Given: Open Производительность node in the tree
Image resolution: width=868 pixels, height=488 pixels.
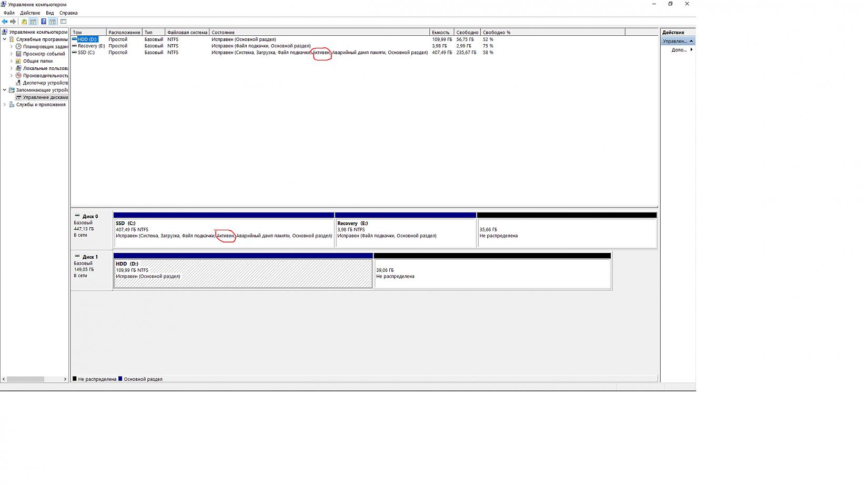Looking at the screenshot, I should click(45, 75).
